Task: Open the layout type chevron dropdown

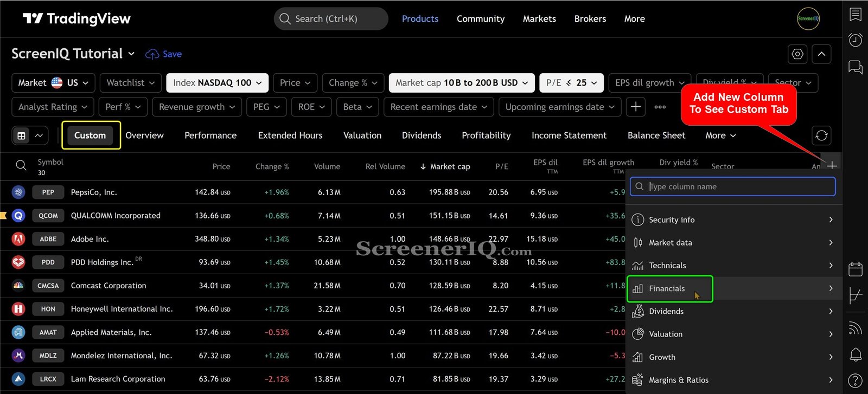Action: tap(39, 135)
